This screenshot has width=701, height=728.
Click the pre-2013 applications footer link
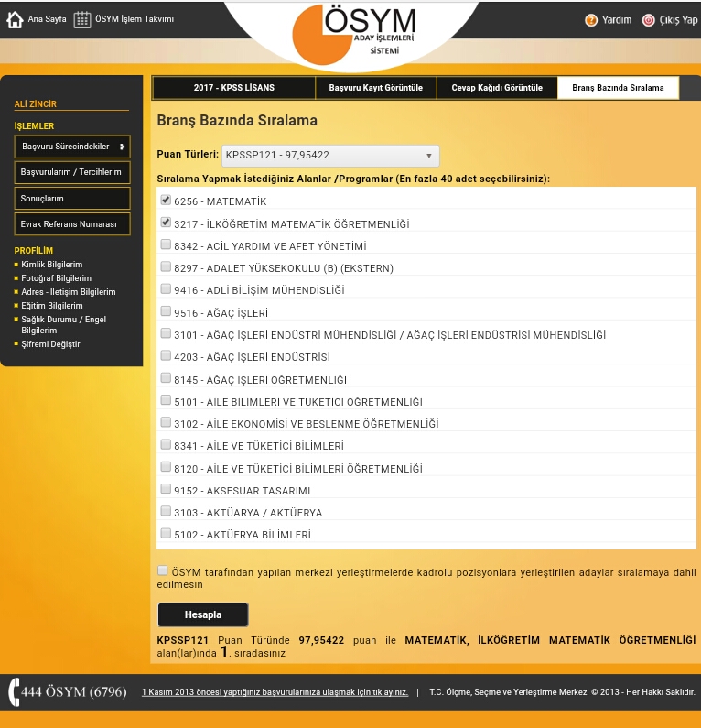pyautogui.click(x=275, y=692)
